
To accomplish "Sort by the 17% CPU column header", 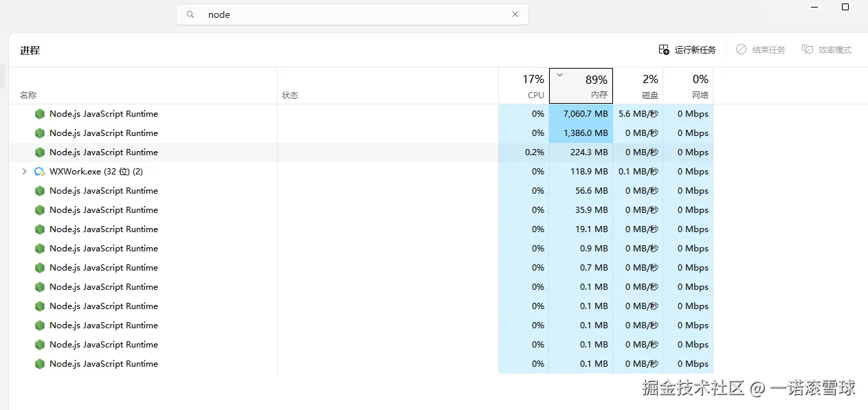I will tap(524, 86).
